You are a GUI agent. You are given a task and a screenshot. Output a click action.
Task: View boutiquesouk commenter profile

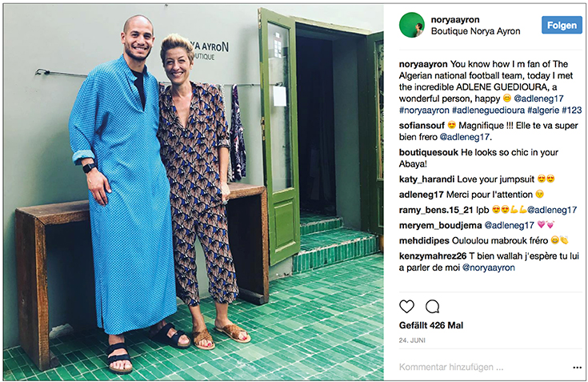[x=429, y=152]
